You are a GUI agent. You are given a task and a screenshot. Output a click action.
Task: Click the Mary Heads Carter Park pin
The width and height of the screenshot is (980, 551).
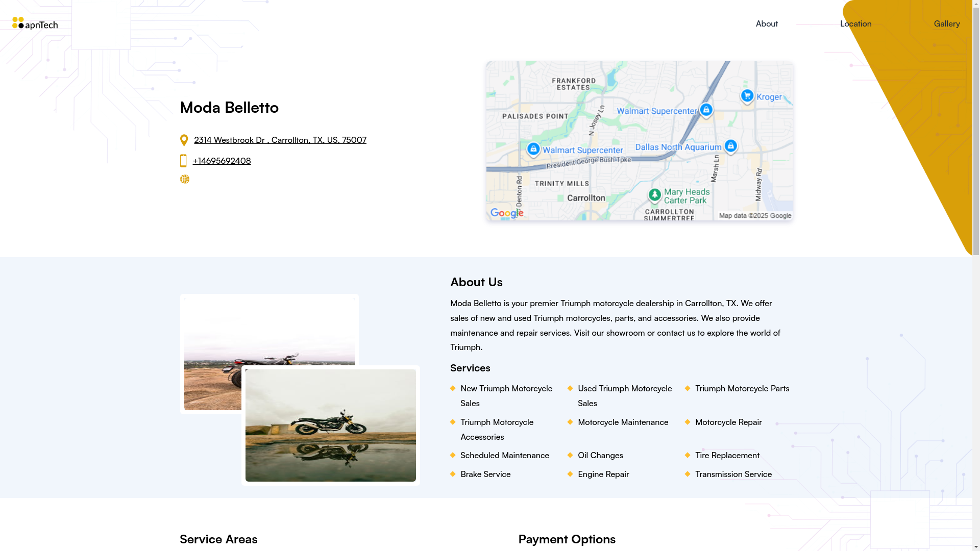pos(655,195)
